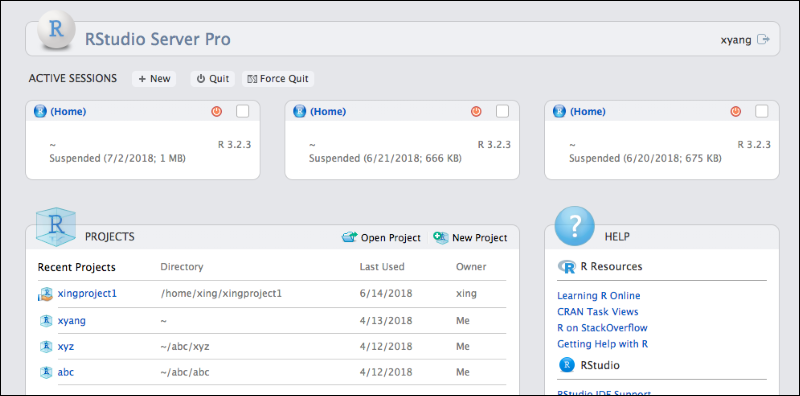Open the xyang project link
The height and width of the screenshot is (396, 800).
click(x=71, y=321)
